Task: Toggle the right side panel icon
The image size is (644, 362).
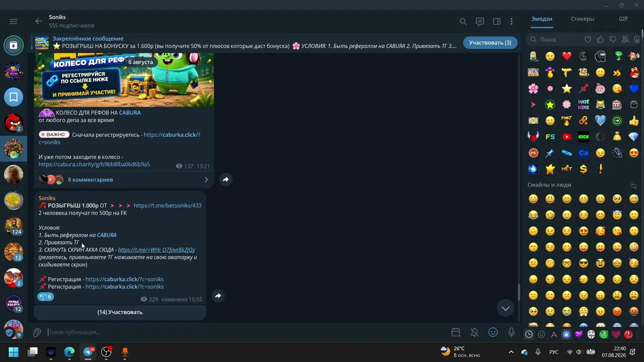Action: [497, 21]
